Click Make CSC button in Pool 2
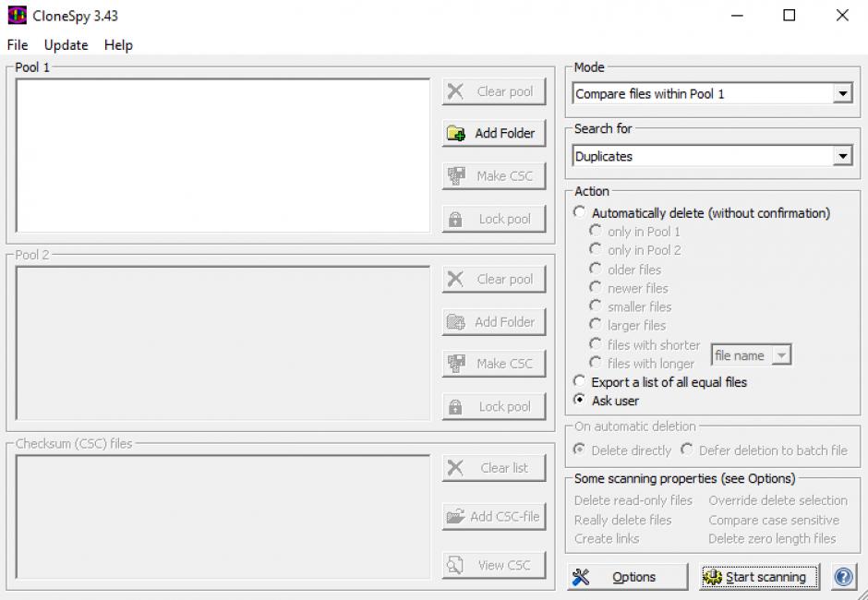Viewport: 868px width, 600px height. pos(494,364)
